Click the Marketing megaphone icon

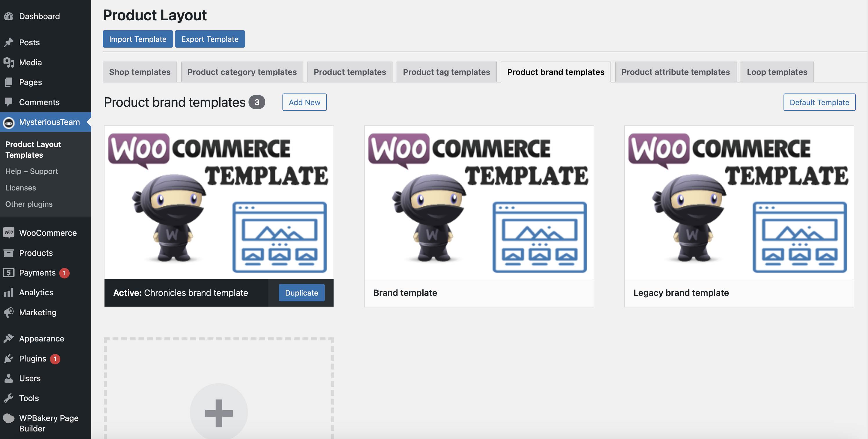9,312
